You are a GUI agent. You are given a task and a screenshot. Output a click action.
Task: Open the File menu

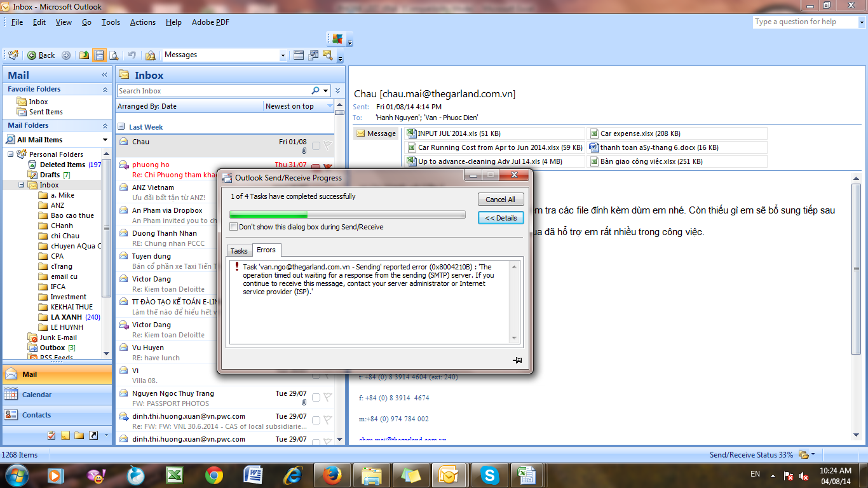[x=17, y=22]
